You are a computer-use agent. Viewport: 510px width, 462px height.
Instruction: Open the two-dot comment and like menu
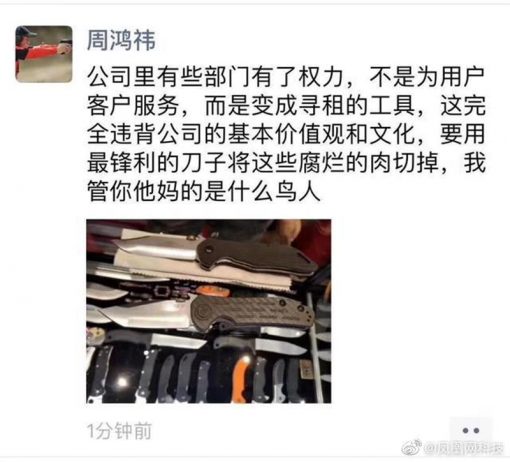point(471,430)
